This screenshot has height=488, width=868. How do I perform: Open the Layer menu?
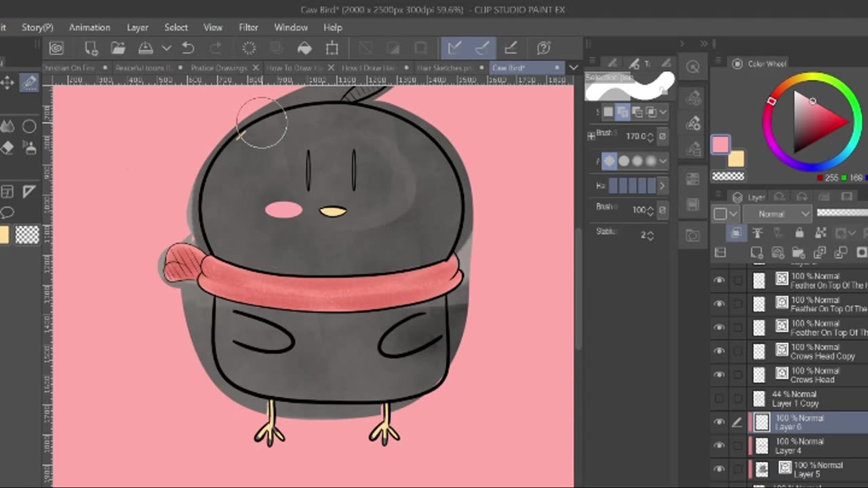(x=138, y=27)
